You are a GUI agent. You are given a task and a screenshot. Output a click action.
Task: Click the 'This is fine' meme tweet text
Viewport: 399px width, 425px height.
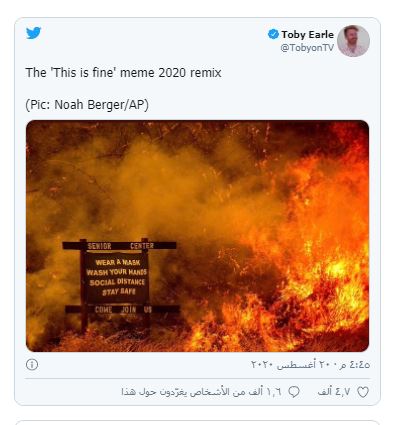tap(123, 73)
